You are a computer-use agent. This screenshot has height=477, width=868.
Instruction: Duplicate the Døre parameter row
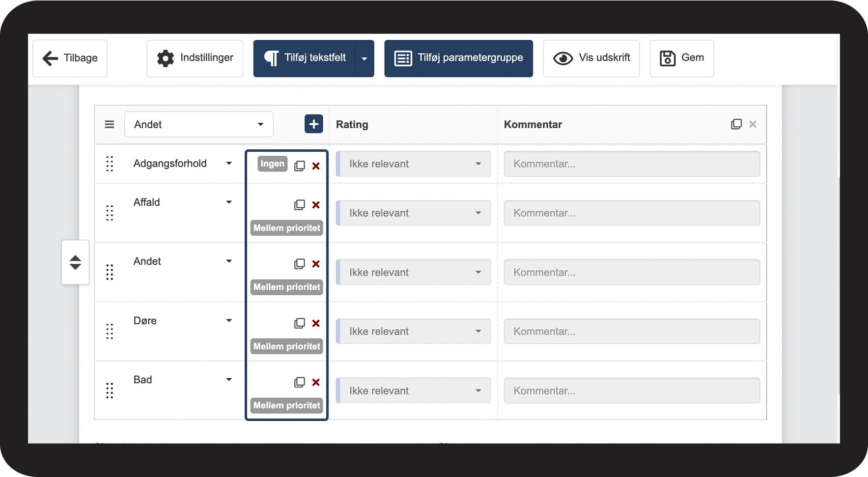pos(300,323)
